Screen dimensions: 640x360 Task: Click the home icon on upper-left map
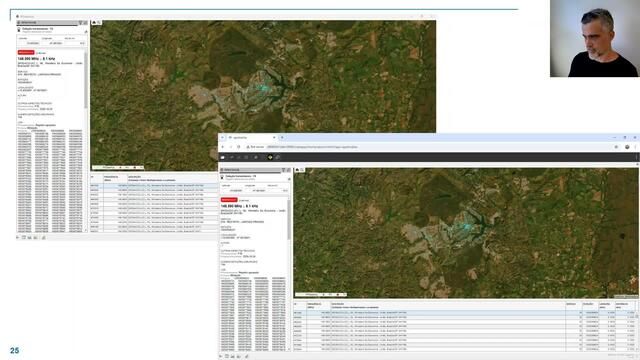(x=94, y=22)
